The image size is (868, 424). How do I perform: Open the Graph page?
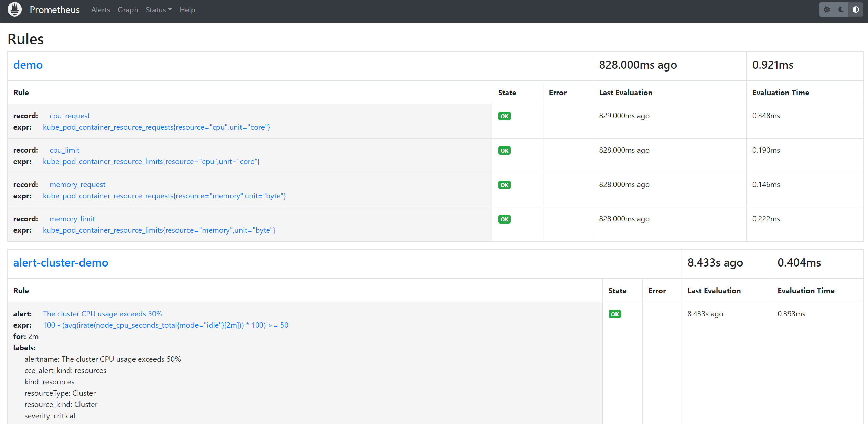click(x=128, y=10)
